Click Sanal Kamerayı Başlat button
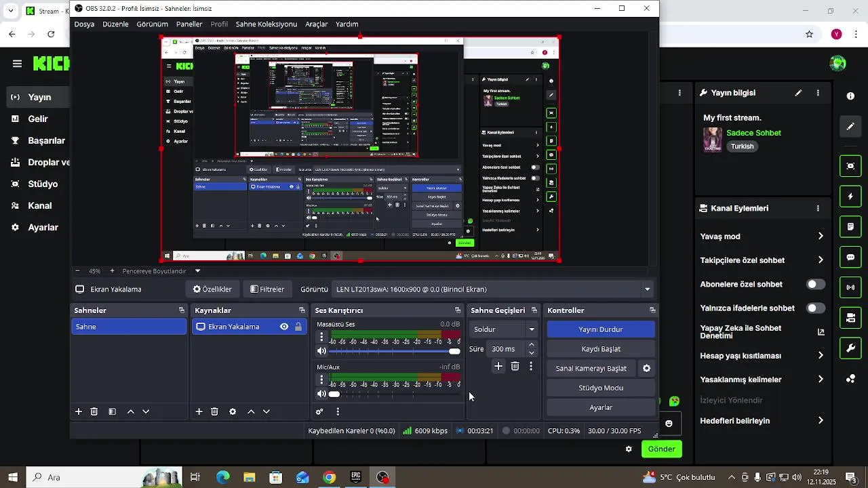The image size is (868, 488). 591,369
